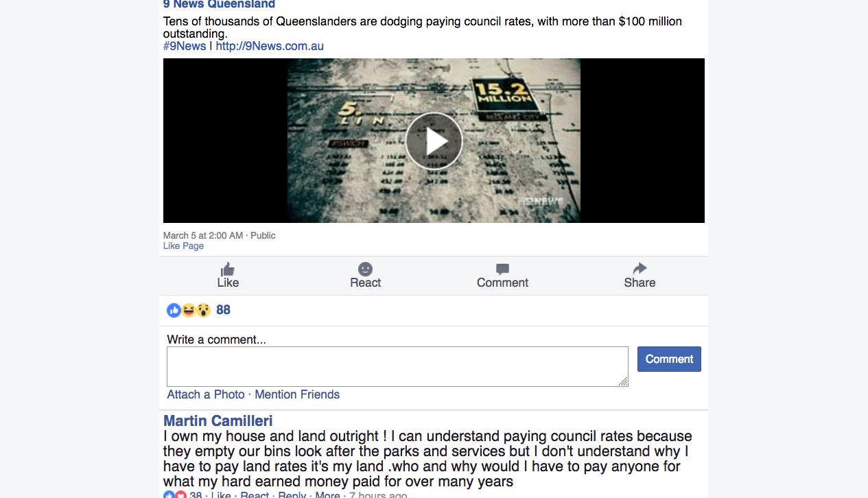Click the wow surprised reaction emoji
Image resolution: width=868 pixels, height=498 pixels.
(x=203, y=310)
